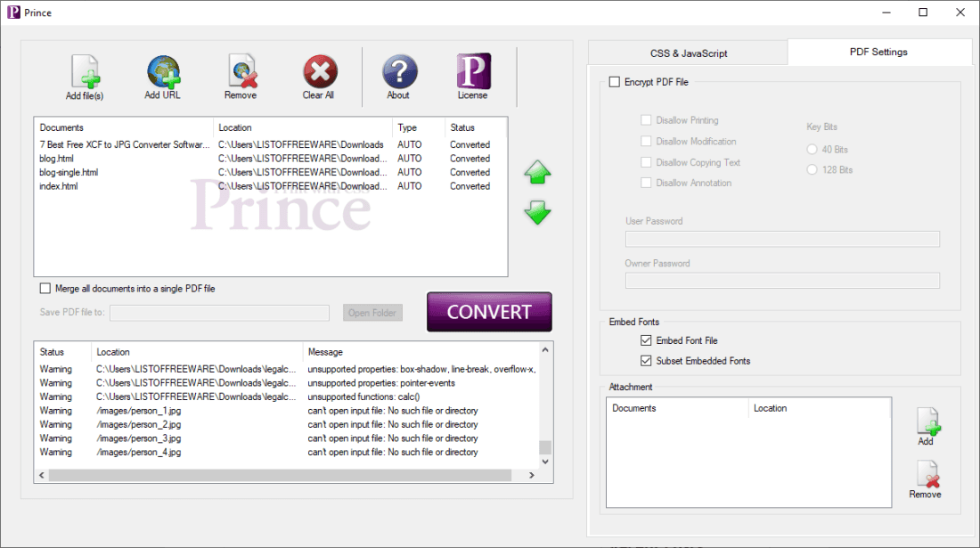Switch to CSS & JavaScript tab

(x=688, y=53)
